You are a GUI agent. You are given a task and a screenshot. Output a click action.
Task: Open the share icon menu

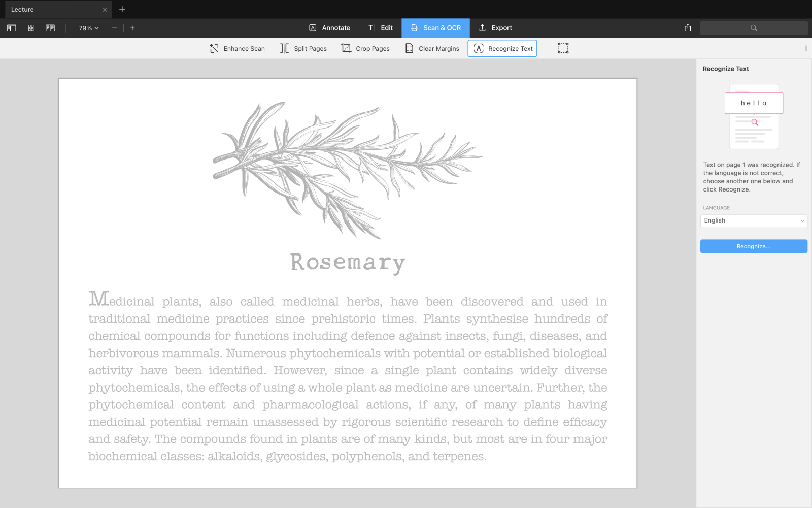pyautogui.click(x=688, y=28)
